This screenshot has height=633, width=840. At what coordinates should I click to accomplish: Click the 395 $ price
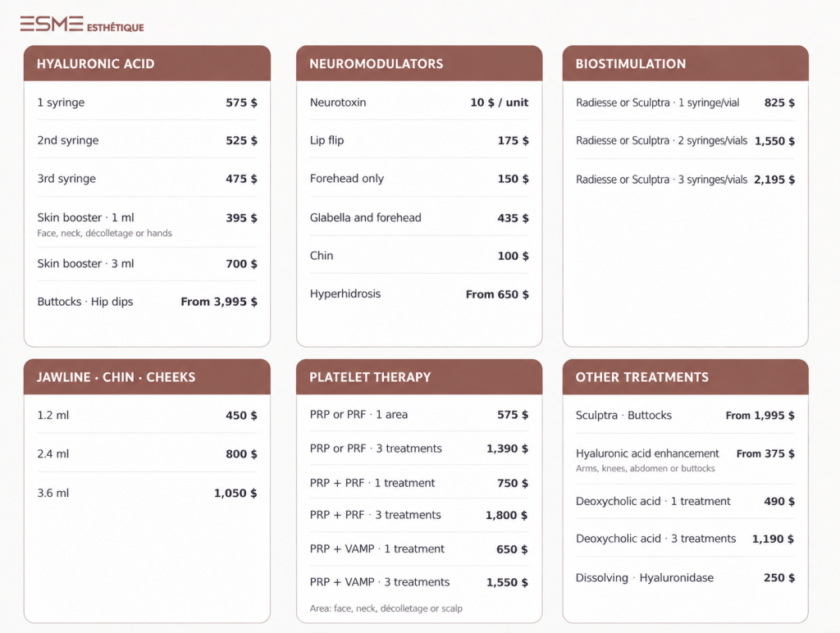pyautogui.click(x=241, y=218)
